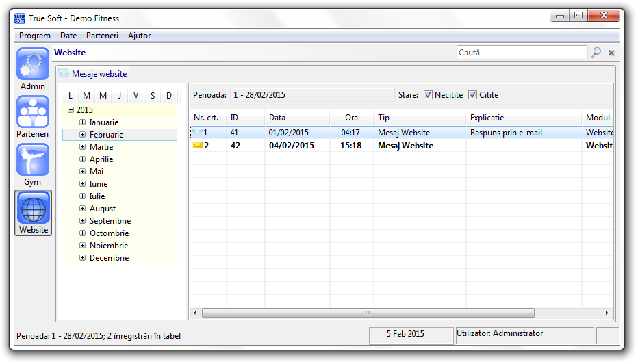Select the Website globe icon
This screenshot has height=364, width=638.
tap(33, 208)
